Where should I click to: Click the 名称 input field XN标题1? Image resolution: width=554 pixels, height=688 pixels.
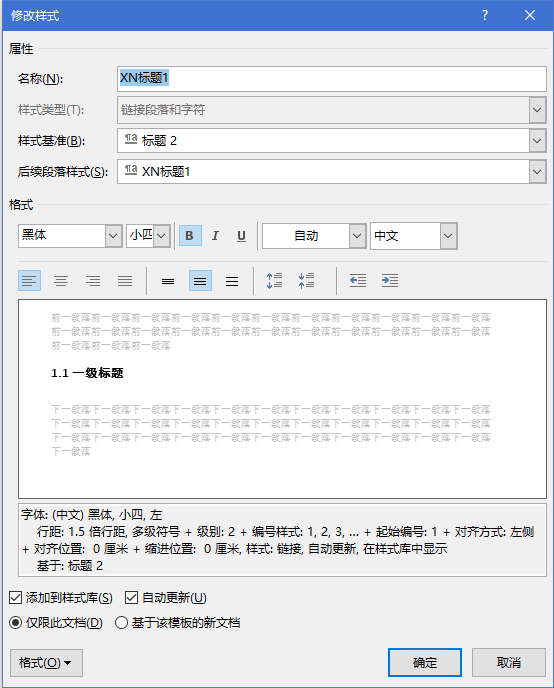(x=332, y=79)
